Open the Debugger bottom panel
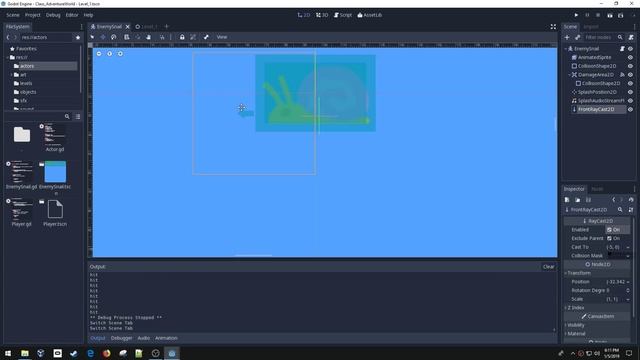This screenshot has height=360, width=640. 122,338
